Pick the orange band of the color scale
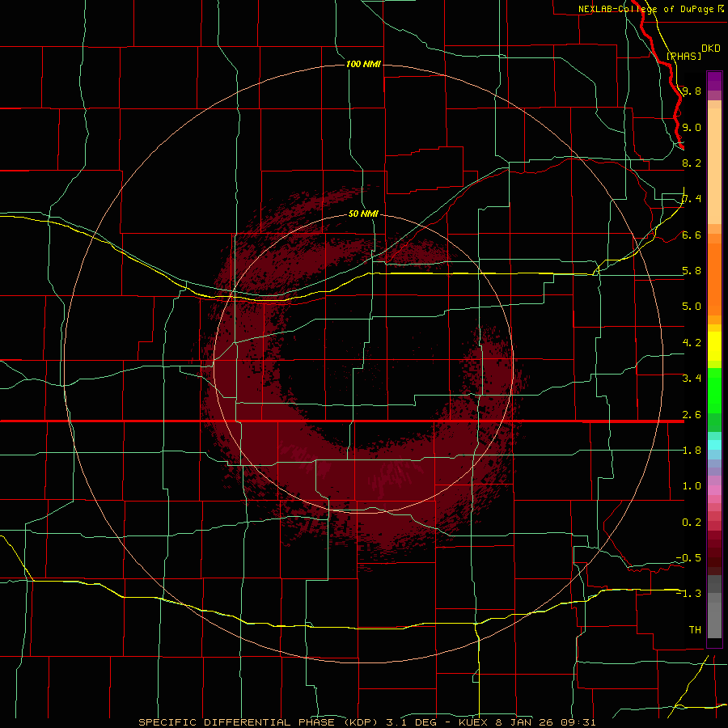 (x=714, y=278)
